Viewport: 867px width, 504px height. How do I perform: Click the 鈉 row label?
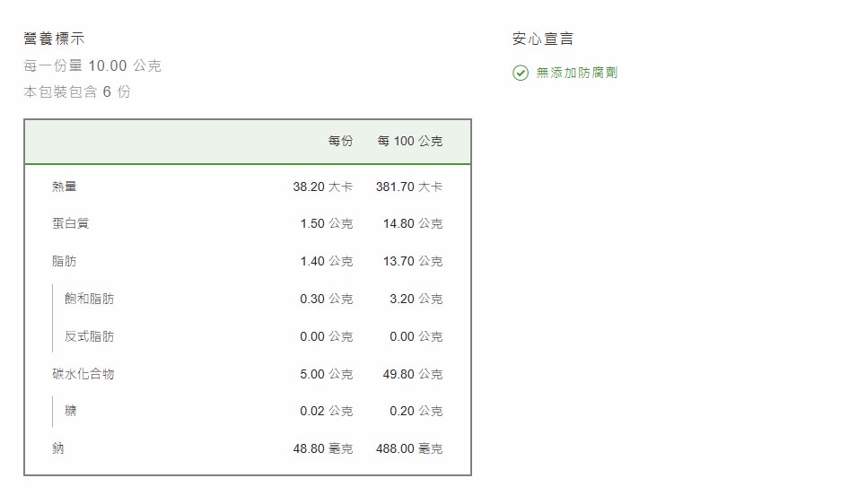point(58,448)
